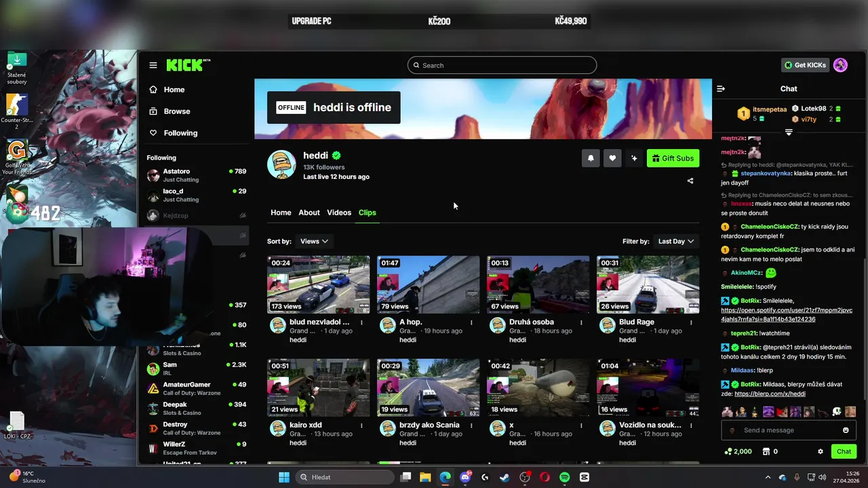868x488 pixels.
Task: Turn on notifications with the bell icon
Action: coord(591,158)
